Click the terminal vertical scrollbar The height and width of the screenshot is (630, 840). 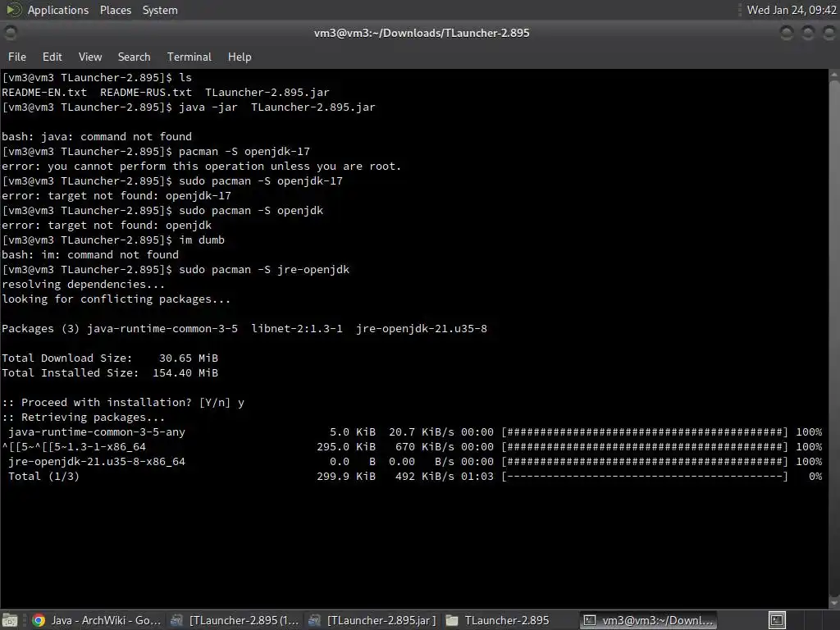[834, 338]
